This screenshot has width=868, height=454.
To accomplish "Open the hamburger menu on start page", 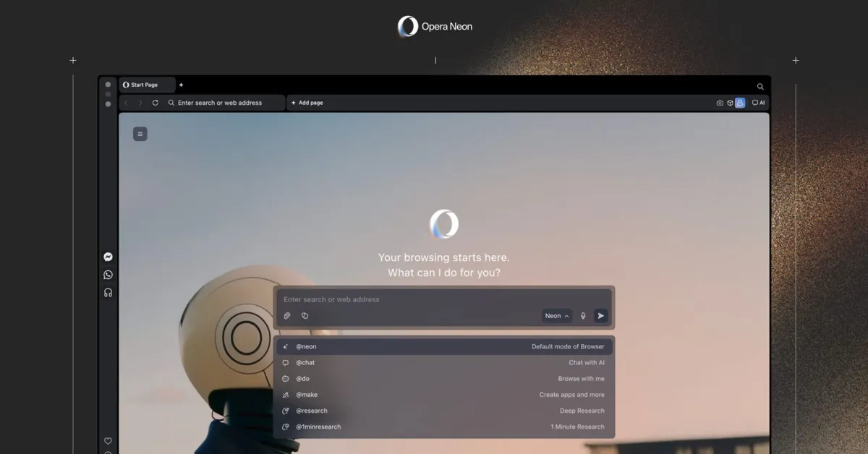I will 140,134.
